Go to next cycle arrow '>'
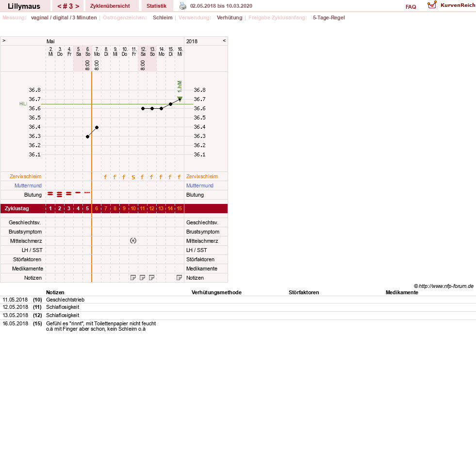 78,6
